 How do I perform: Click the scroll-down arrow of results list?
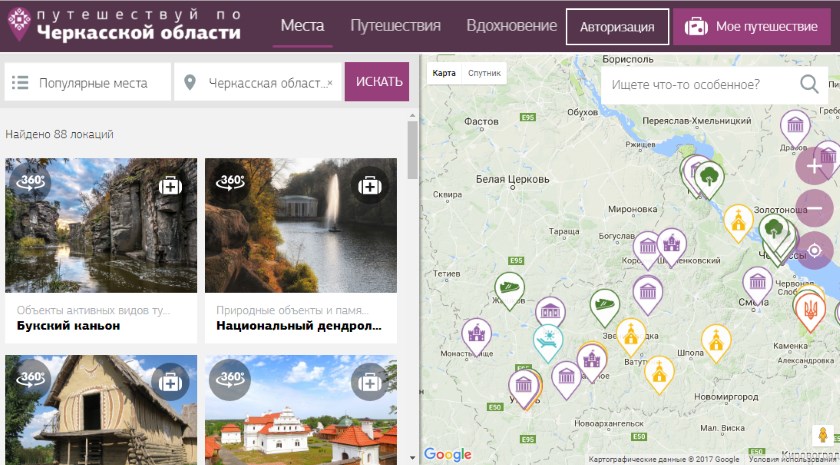click(412, 458)
